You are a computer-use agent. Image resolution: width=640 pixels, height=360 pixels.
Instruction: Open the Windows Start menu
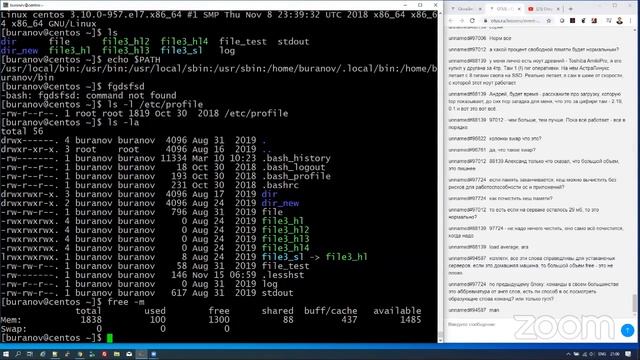[x=6, y=354]
